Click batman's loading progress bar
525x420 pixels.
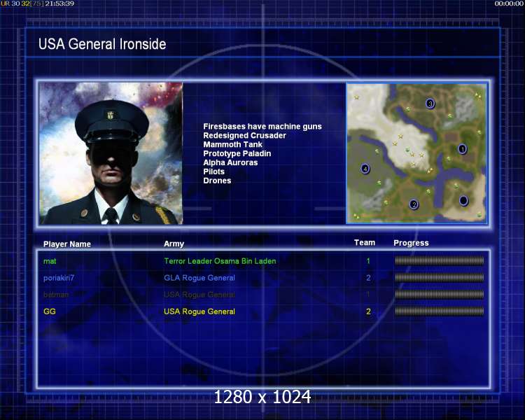[x=440, y=295]
